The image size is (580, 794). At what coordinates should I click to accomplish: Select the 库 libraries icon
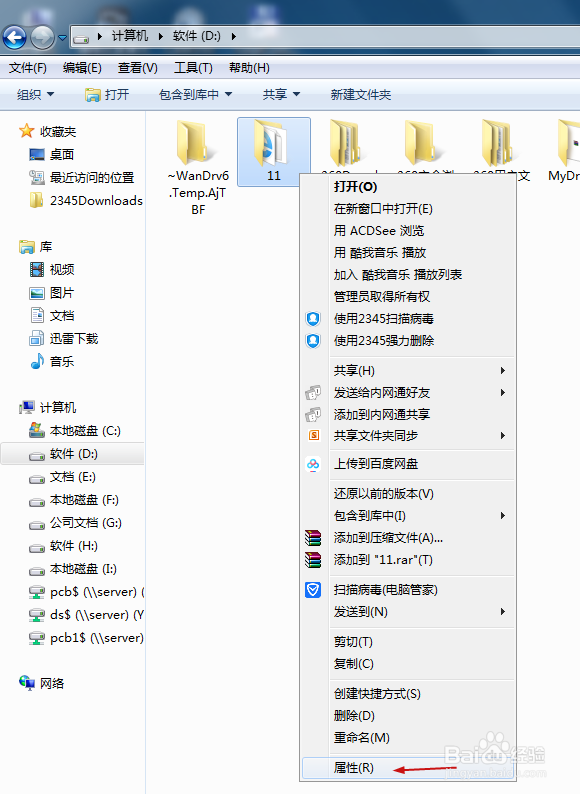click(26, 247)
